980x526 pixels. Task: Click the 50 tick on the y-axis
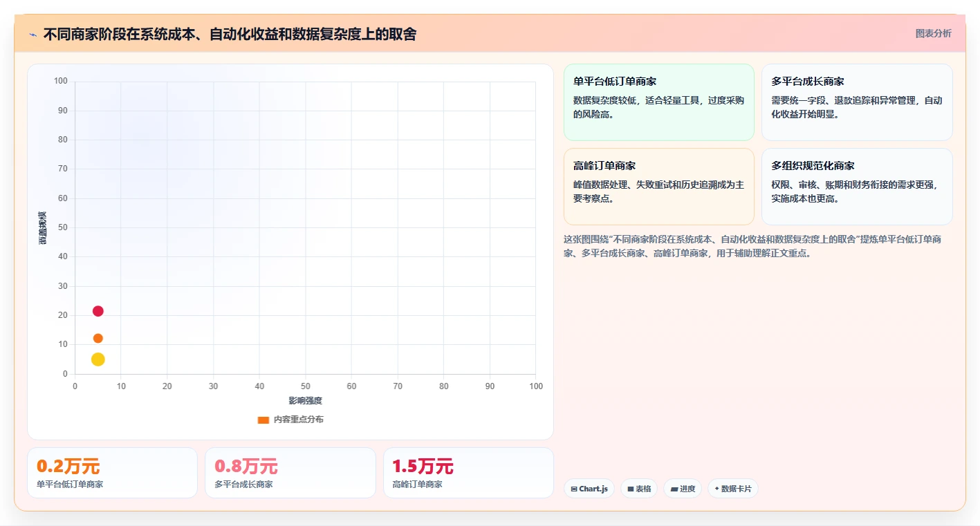tap(62, 227)
